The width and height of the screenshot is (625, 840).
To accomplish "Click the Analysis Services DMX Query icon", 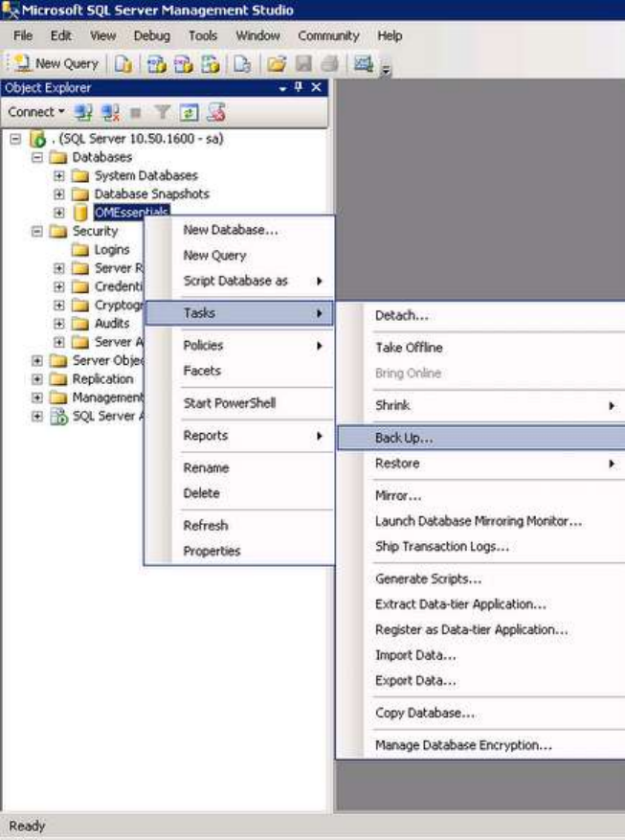I will point(184,64).
